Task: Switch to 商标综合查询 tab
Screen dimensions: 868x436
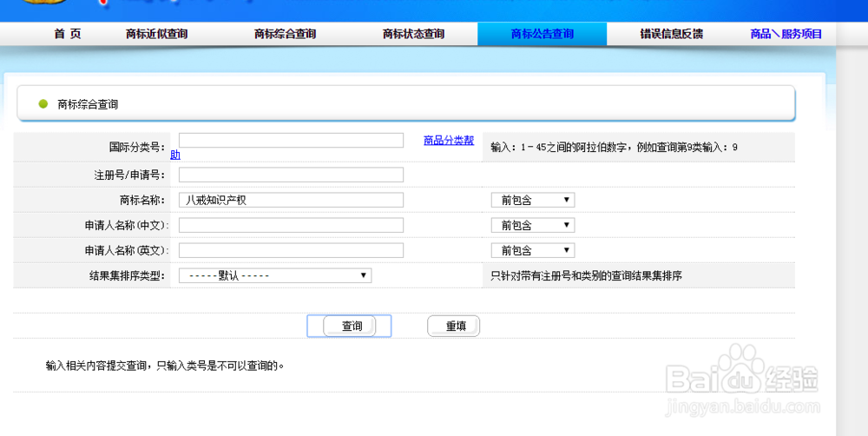Action: click(285, 34)
